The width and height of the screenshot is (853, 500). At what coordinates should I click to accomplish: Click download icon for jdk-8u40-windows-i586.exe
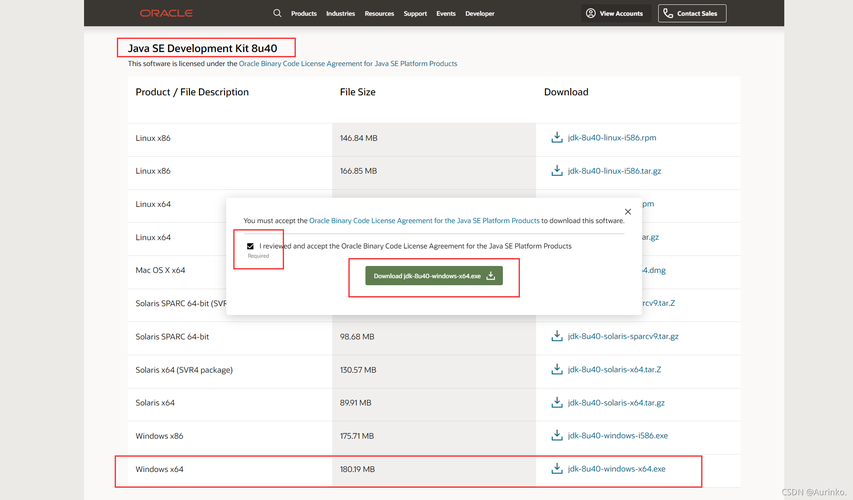pos(557,435)
